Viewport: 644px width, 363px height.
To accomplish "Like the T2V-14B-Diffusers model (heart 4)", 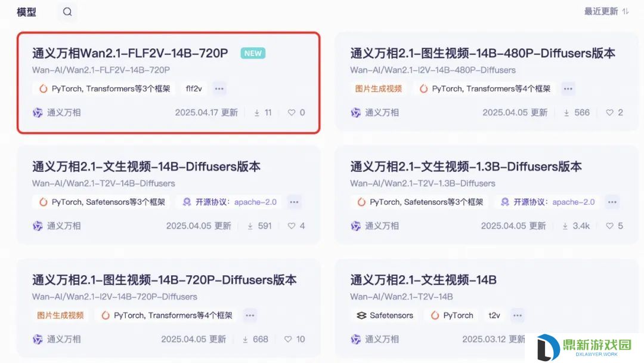I will pos(291,226).
